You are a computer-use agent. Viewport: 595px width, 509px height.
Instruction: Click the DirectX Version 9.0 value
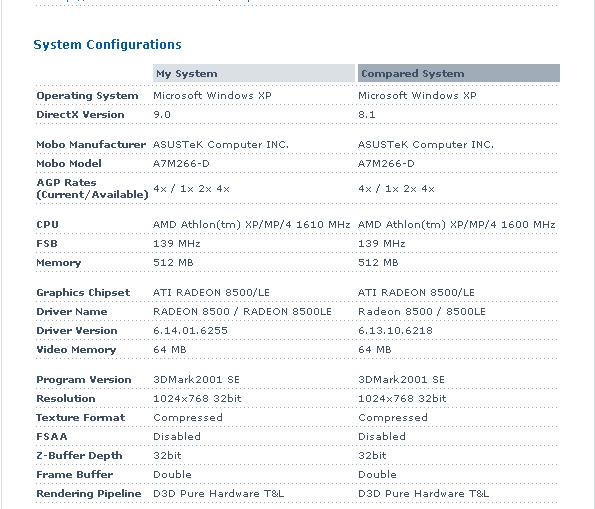click(162, 115)
